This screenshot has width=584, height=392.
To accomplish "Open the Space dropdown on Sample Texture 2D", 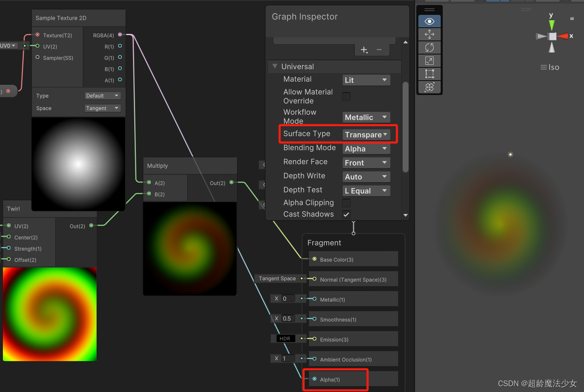I will pyautogui.click(x=102, y=108).
